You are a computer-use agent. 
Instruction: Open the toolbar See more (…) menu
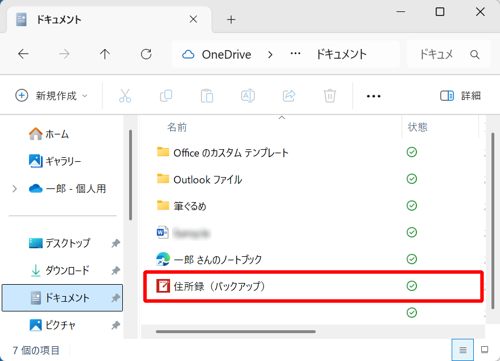(373, 96)
